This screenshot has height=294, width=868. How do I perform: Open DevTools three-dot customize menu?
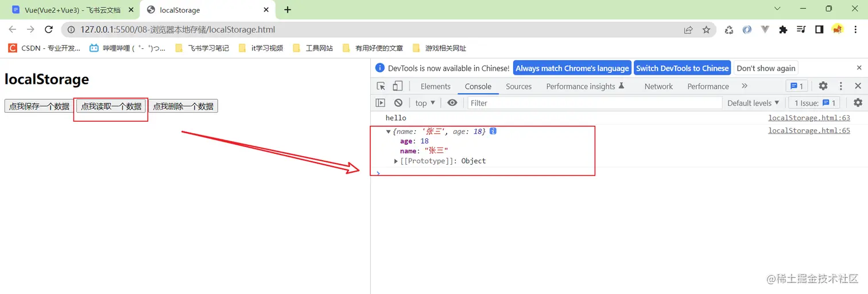[x=841, y=86]
